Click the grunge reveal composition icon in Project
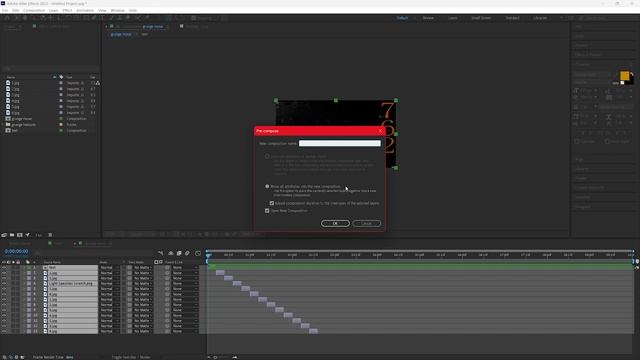 pos(8,119)
